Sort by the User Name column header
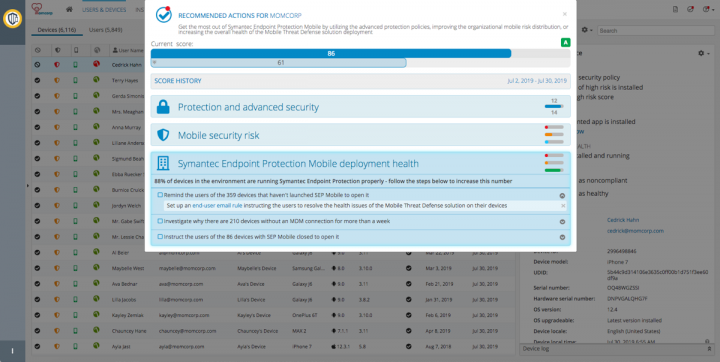The width and height of the screenshot is (720, 362). click(x=128, y=50)
